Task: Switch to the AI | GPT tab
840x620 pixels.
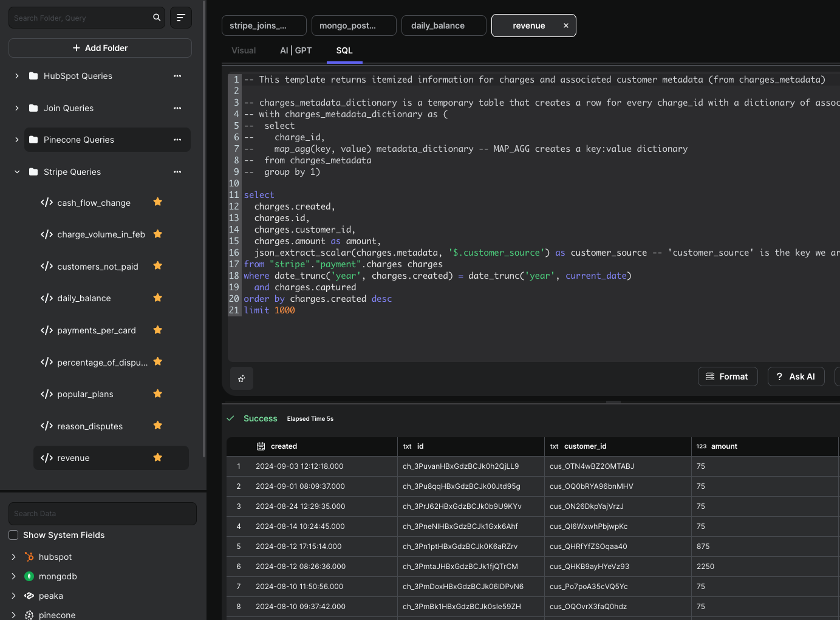Action: tap(296, 50)
